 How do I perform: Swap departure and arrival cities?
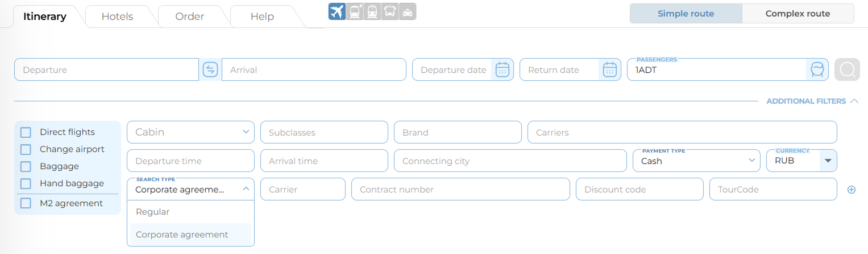pyautogui.click(x=210, y=69)
